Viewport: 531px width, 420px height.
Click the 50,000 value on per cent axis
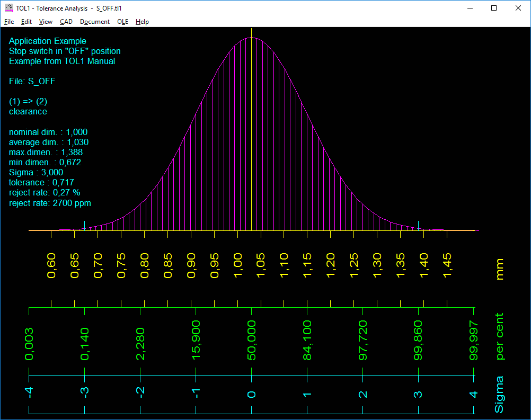pos(252,340)
